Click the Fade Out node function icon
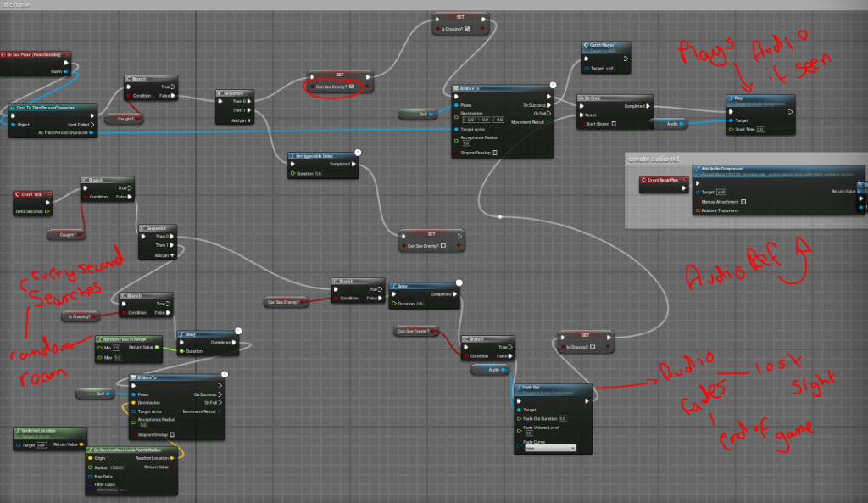The height and width of the screenshot is (503, 868). (x=519, y=388)
